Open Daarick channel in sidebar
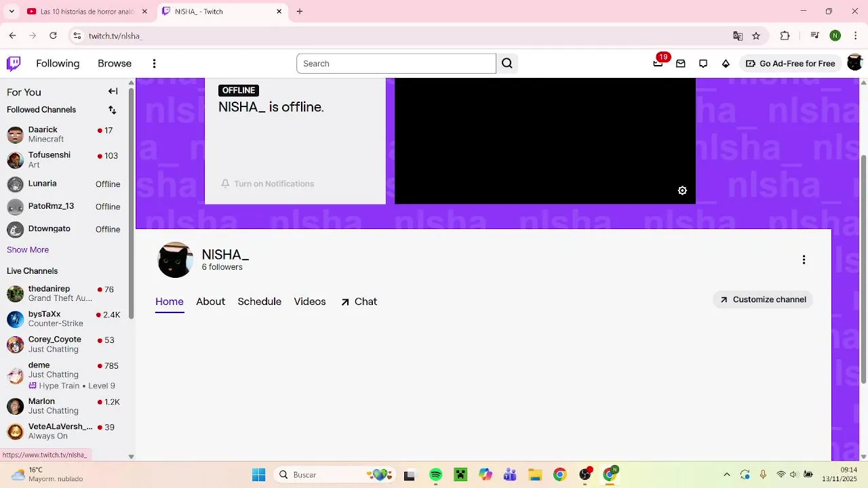868x488 pixels. click(x=64, y=134)
